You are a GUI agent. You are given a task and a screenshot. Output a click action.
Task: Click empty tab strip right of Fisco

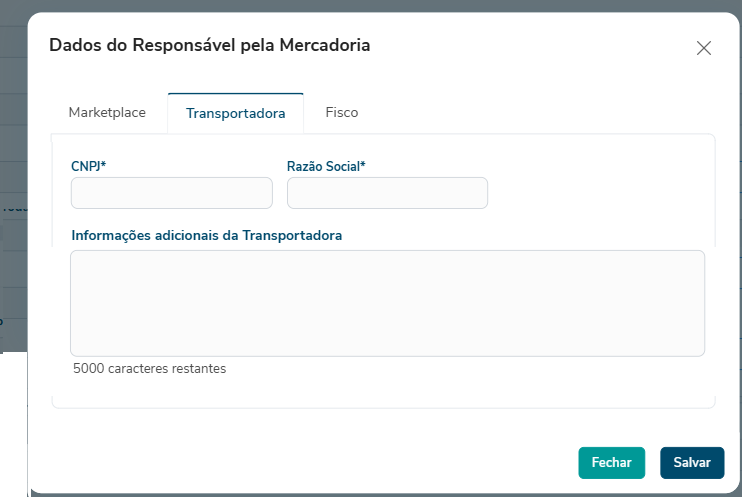(x=540, y=112)
